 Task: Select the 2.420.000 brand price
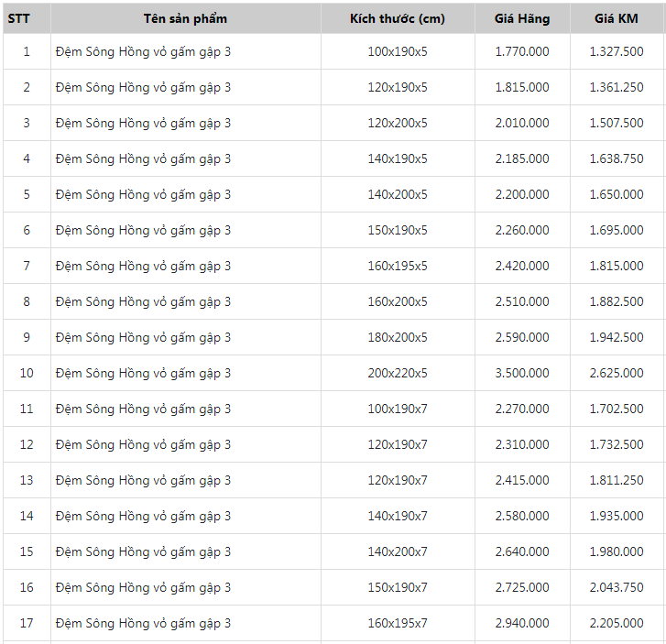click(522, 266)
